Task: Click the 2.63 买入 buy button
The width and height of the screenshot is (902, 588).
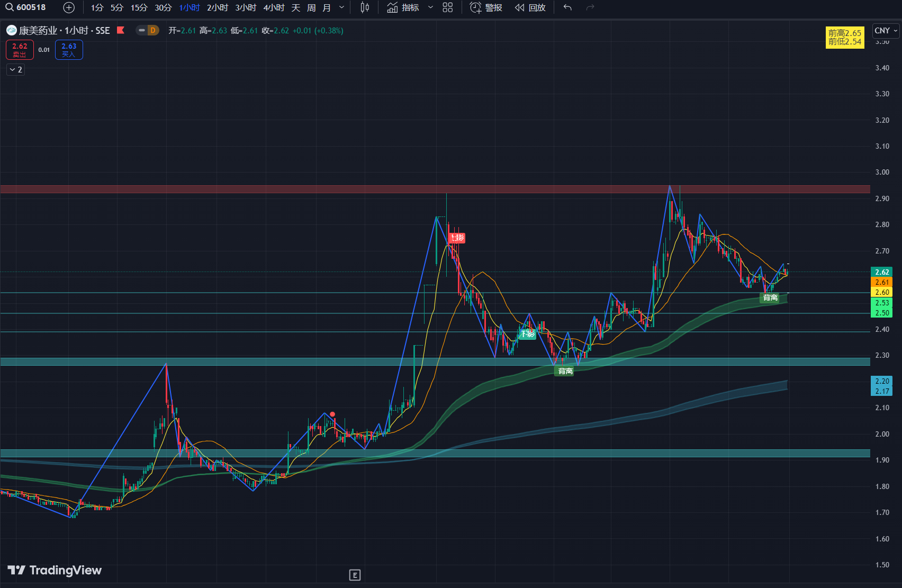Action: point(69,50)
